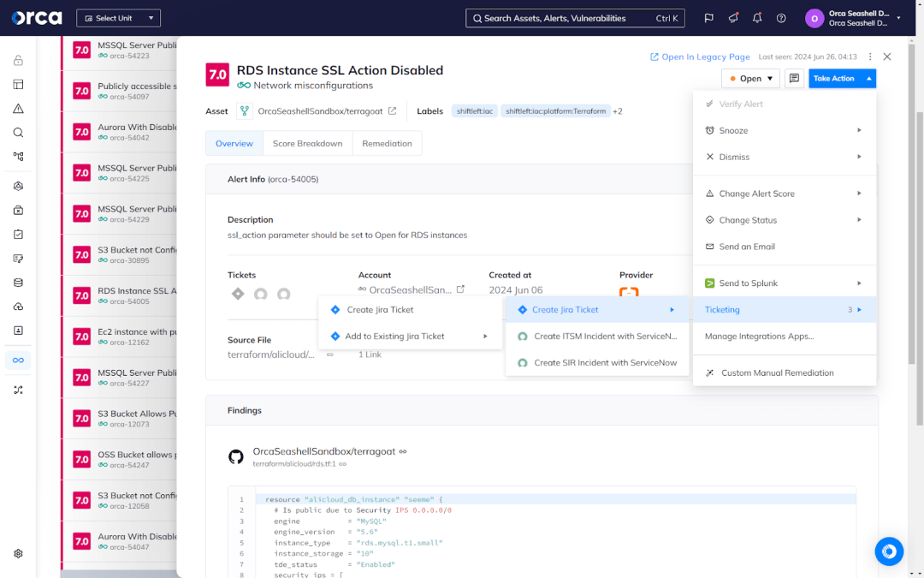Screen dimensions: 924x578
Task: Click the Jira diamond icon under Tickets
Action: (238, 294)
